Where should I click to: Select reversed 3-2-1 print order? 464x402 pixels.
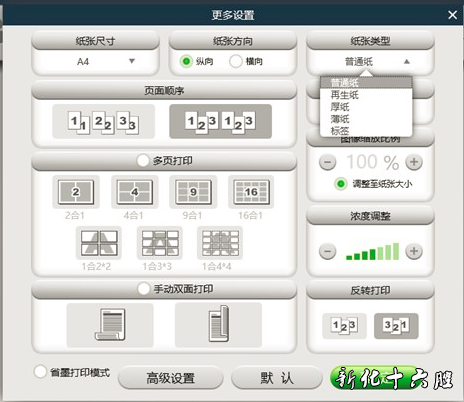[x=396, y=326]
